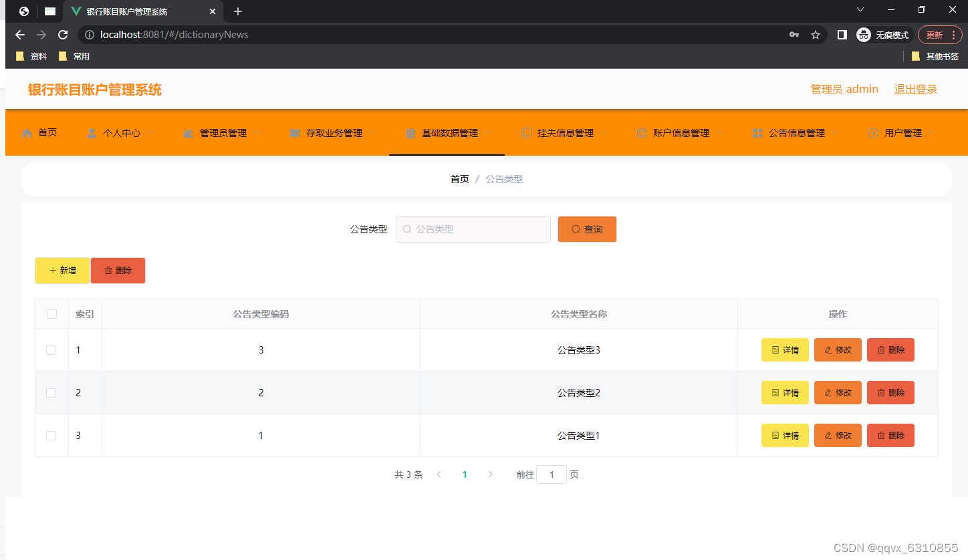Toggle the select-all checkbox in table header
Screen dimensions: 968x560
[52, 314]
